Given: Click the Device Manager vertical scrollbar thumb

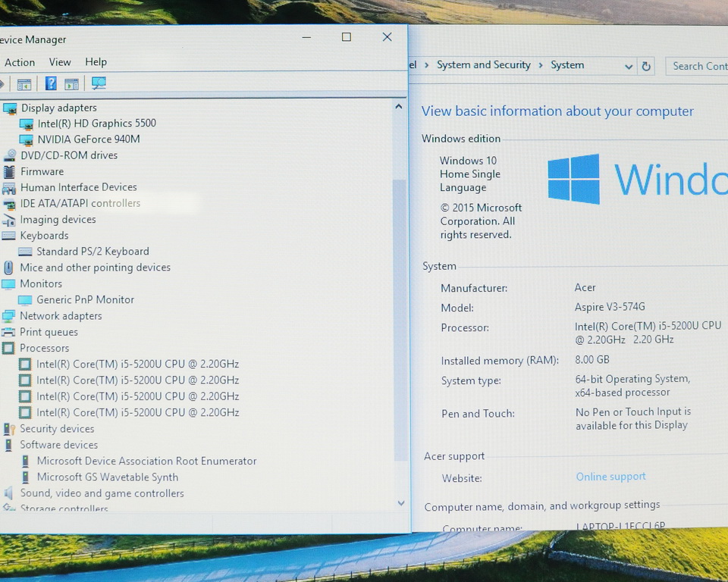Looking at the screenshot, I should [x=400, y=321].
